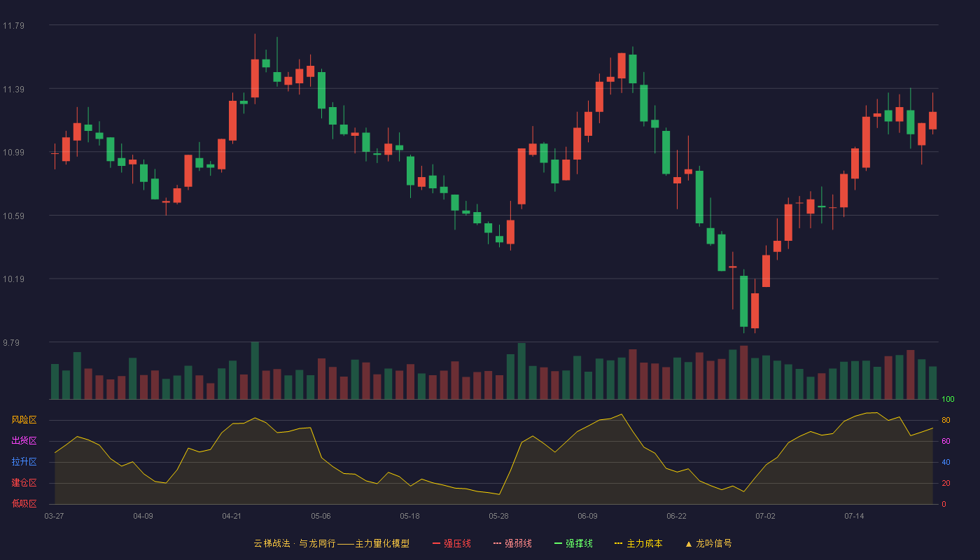Click the 03-27 date axis label
Viewport: 980px width, 560px height.
click(54, 516)
